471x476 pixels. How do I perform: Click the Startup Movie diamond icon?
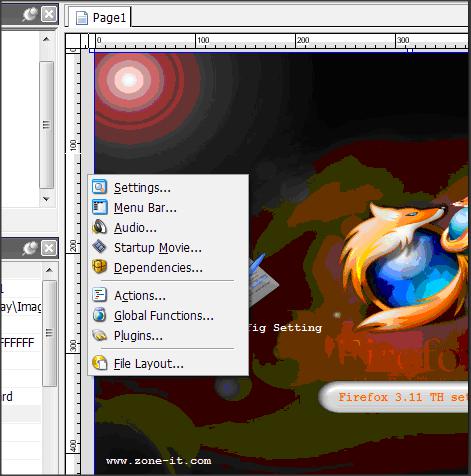coord(99,247)
